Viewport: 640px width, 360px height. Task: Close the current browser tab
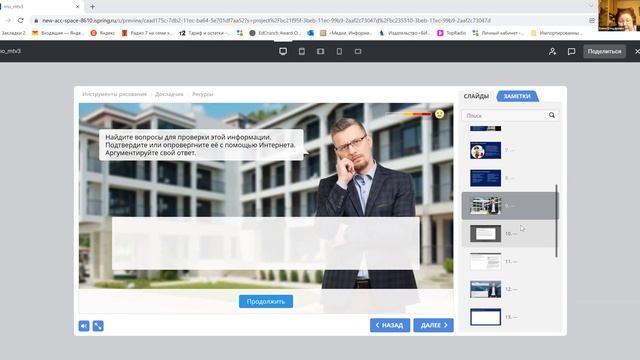click(x=78, y=7)
